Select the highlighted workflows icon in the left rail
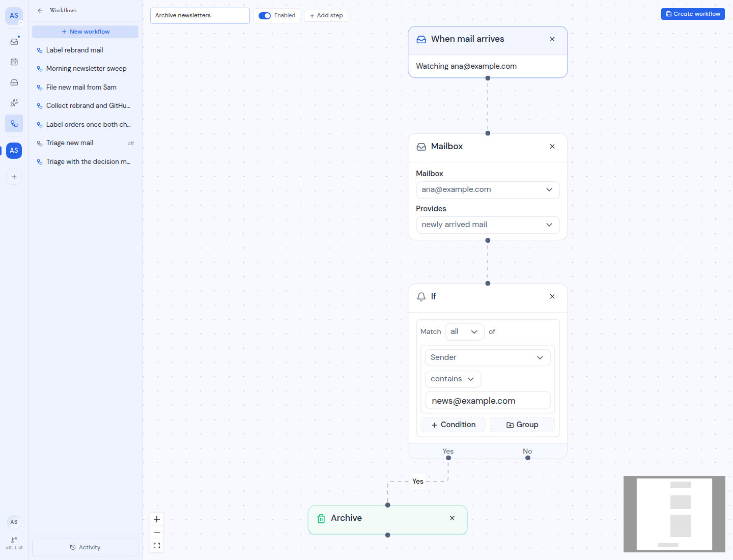 click(x=14, y=124)
